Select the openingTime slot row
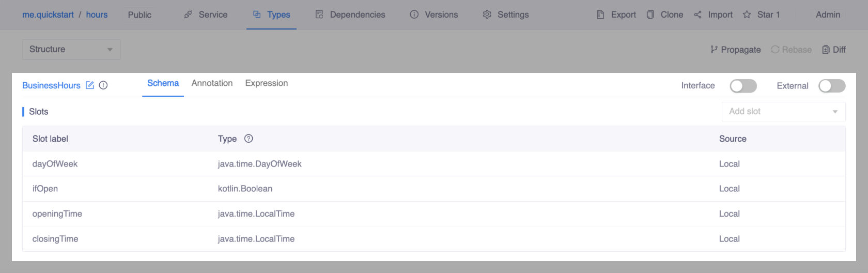This screenshot has height=273, width=868. coord(57,214)
